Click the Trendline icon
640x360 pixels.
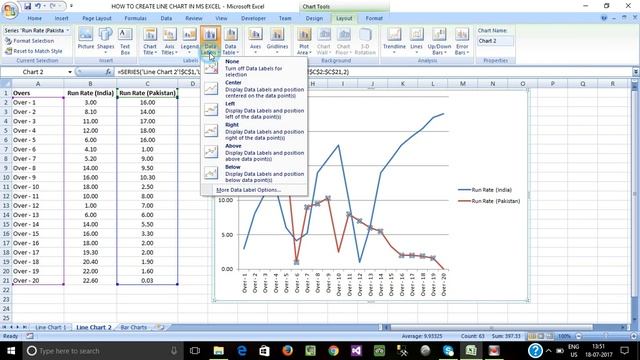(394, 41)
